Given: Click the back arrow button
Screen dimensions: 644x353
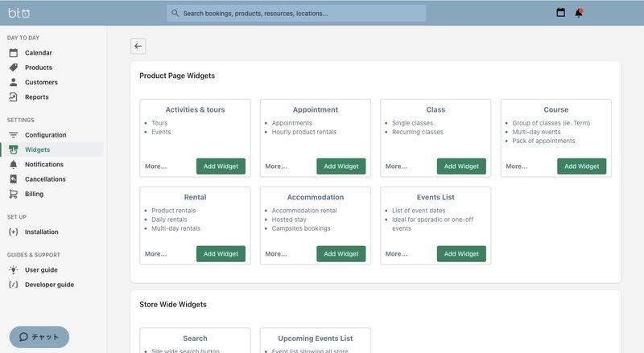Looking at the screenshot, I should tap(138, 46).
